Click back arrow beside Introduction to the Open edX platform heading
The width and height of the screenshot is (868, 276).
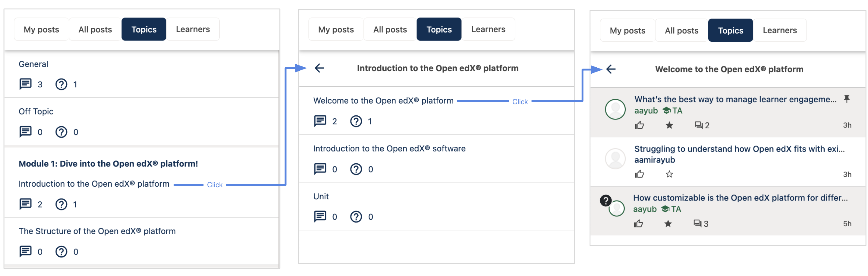(x=319, y=68)
